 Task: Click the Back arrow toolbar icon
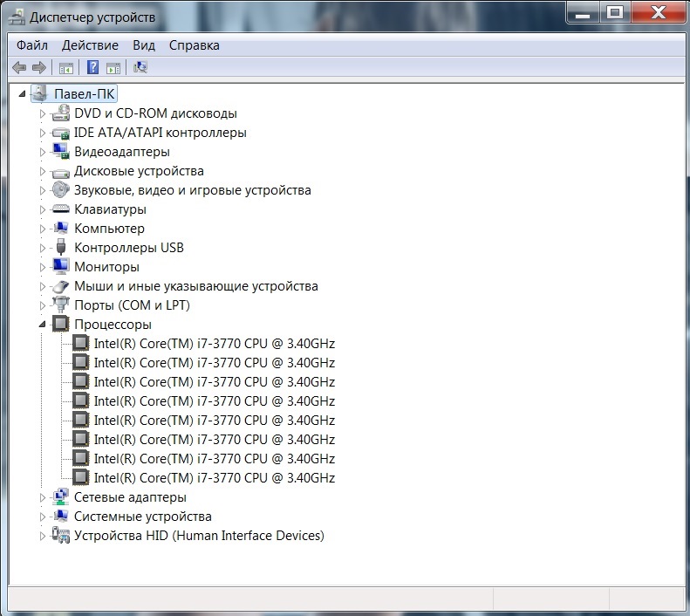pyautogui.click(x=19, y=68)
